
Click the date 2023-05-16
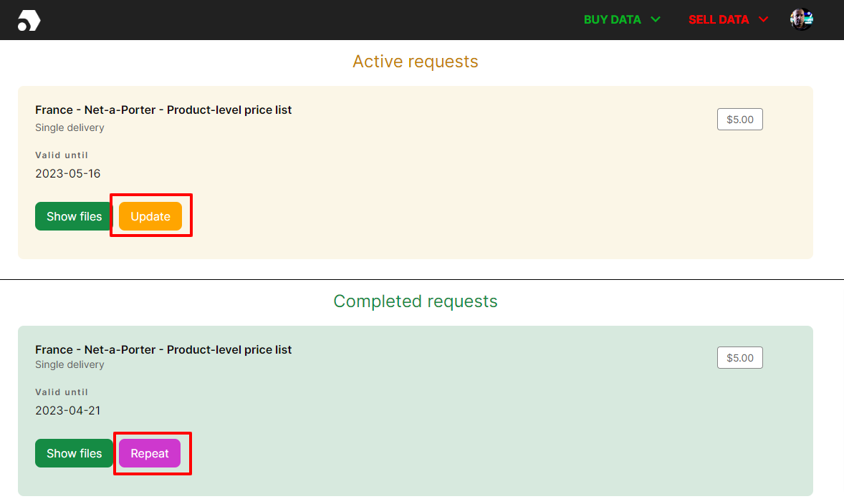[x=68, y=173]
